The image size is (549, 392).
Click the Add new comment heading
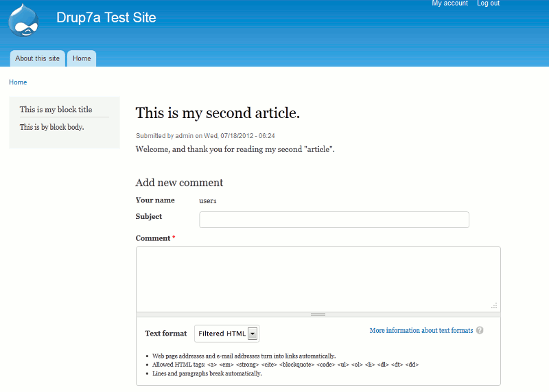click(x=179, y=183)
